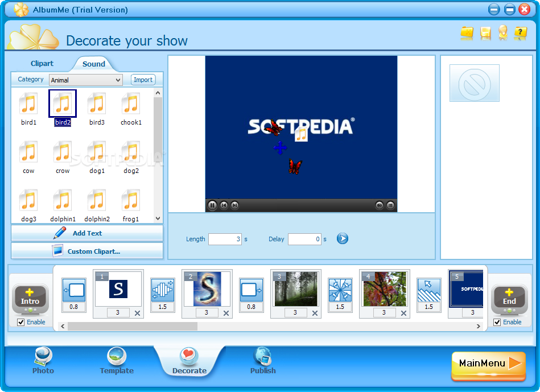Click the MainMenu button
This screenshot has width=540, height=392.
[x=489, y=366]
